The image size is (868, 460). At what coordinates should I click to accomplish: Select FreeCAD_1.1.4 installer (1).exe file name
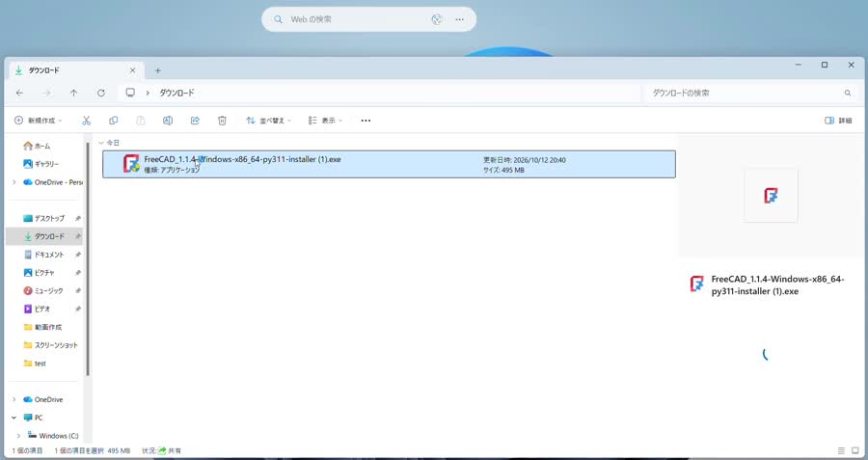pos(242,159)
